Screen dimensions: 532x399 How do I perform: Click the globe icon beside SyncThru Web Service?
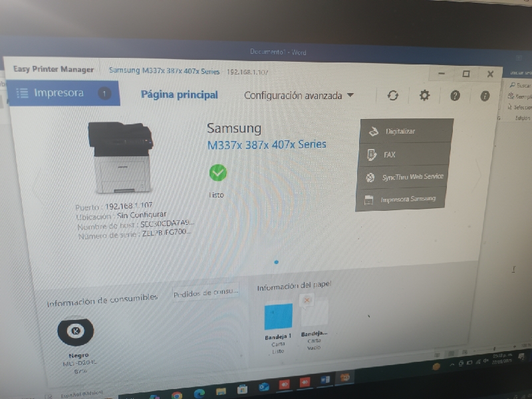370,177
